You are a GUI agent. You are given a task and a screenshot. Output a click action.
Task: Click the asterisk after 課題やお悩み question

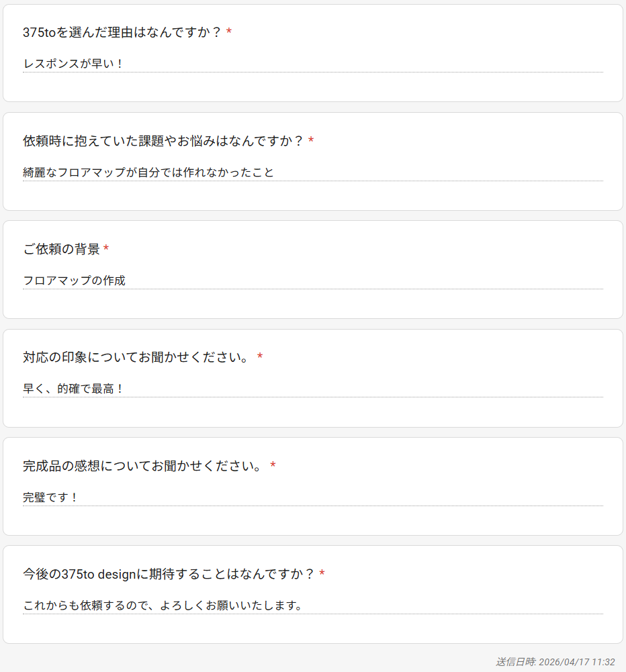pyautogui.click(x=311, y=142)
